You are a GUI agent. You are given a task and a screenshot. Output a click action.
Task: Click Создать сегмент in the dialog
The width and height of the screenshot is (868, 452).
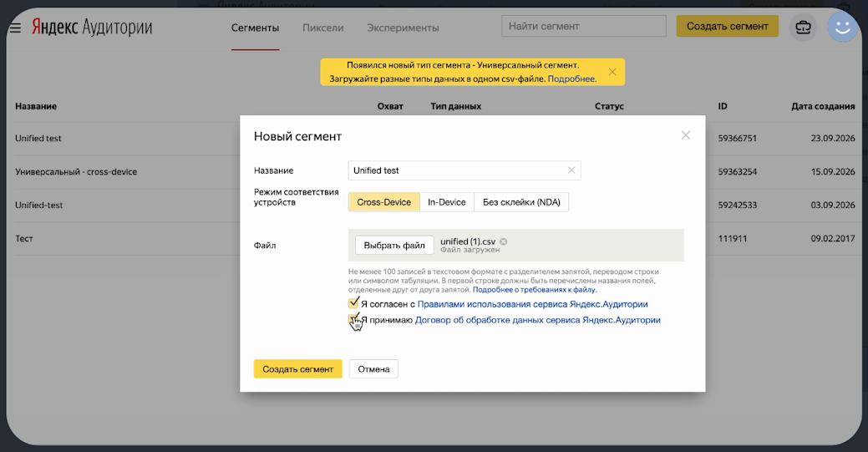tap(297, 369)
